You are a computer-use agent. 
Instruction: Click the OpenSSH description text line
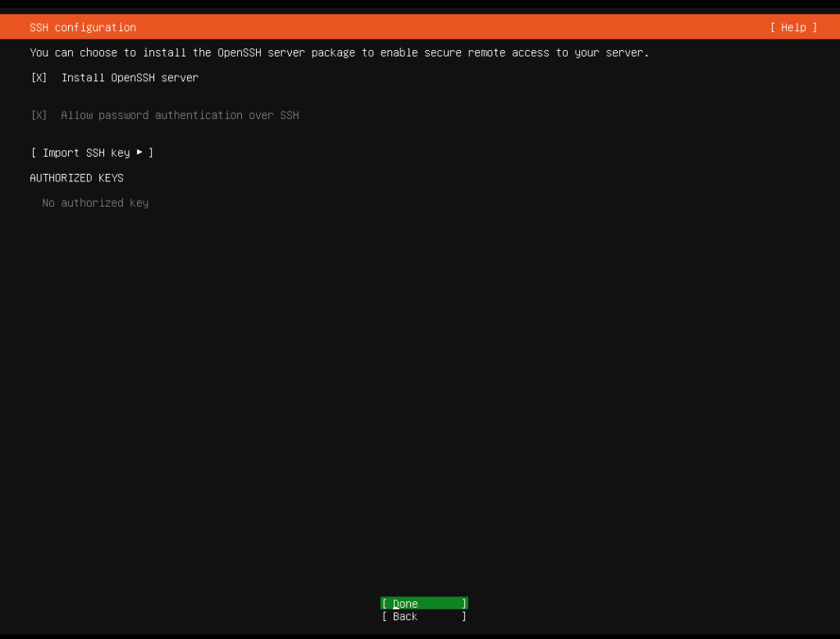click(x=339, y=52)
